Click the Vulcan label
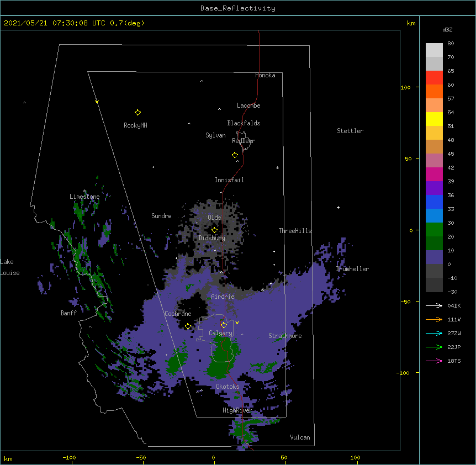 pos(300,437)
